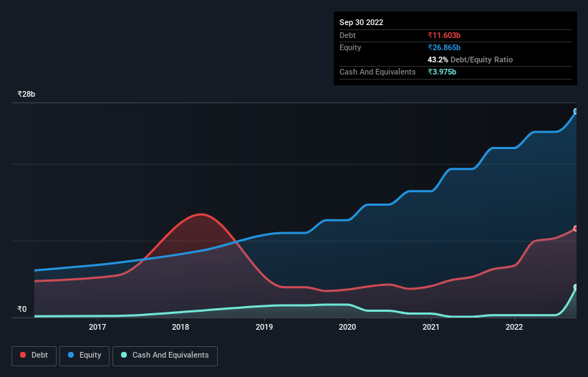Select the 2021 x-axis label

click(431, 327)
